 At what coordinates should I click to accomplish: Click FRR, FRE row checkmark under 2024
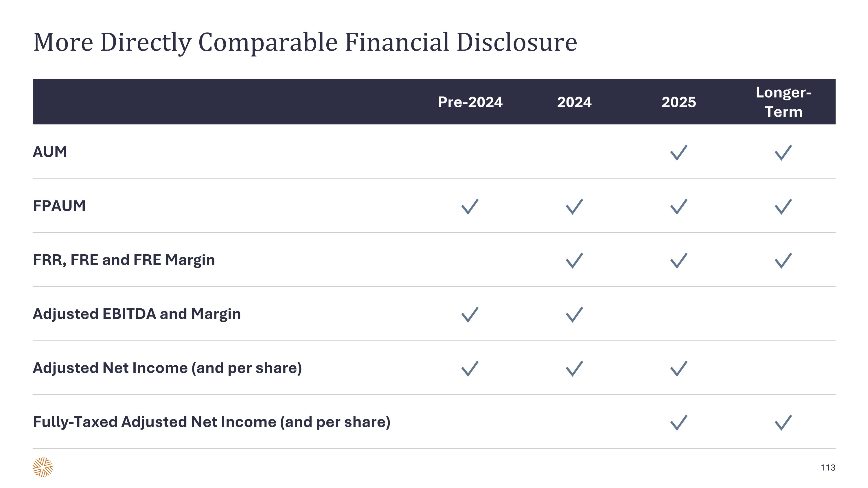[x=574, y=261]
